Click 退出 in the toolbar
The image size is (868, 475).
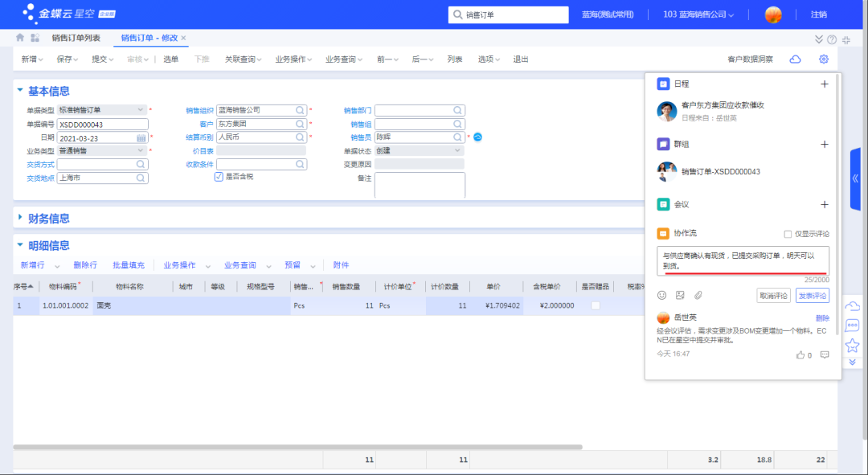coord(520,59)
